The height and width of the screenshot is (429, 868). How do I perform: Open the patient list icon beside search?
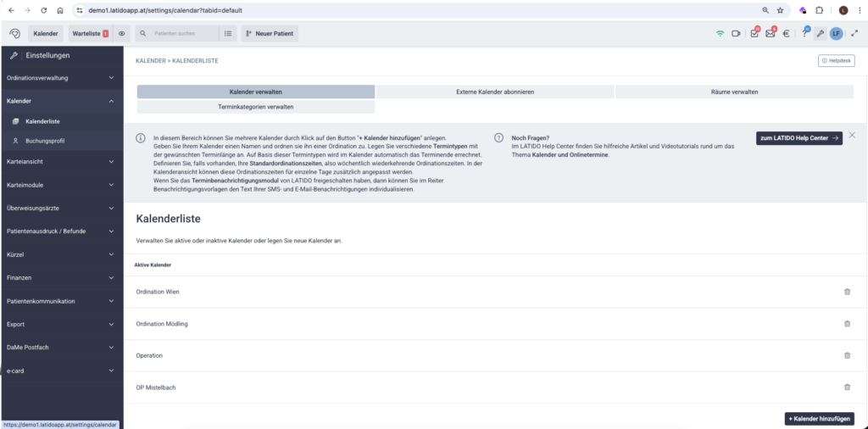pos(228,34)
